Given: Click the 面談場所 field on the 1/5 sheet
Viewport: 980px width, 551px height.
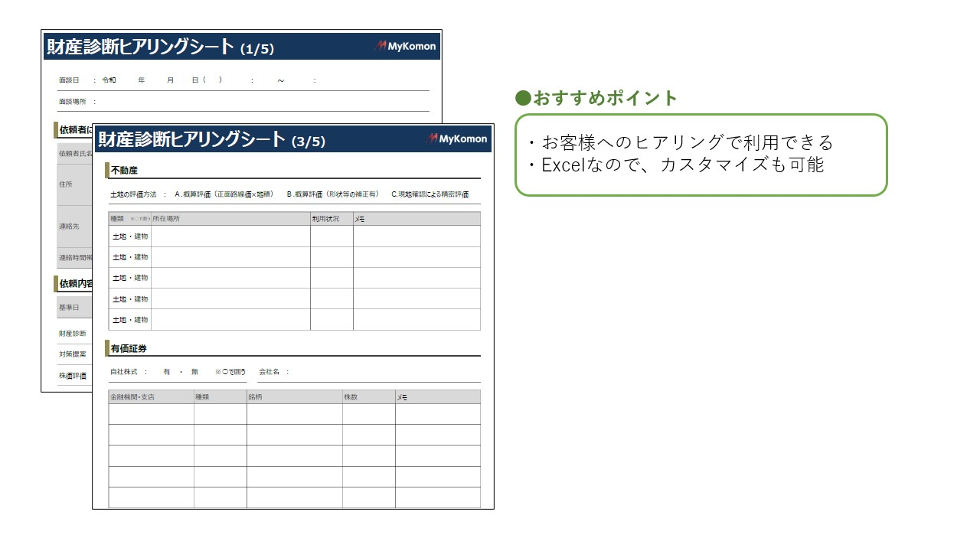Looking at the screenshot, I should [x=260, y=102].
